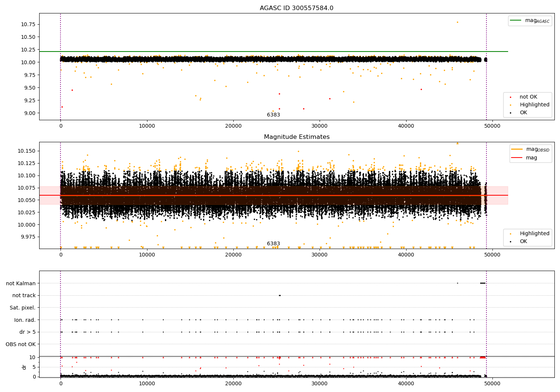Screen dimensions: 560x392
Task: Click the 9.75 y-axis tick label
Action: pyautogui.click(x=29, y=75)
